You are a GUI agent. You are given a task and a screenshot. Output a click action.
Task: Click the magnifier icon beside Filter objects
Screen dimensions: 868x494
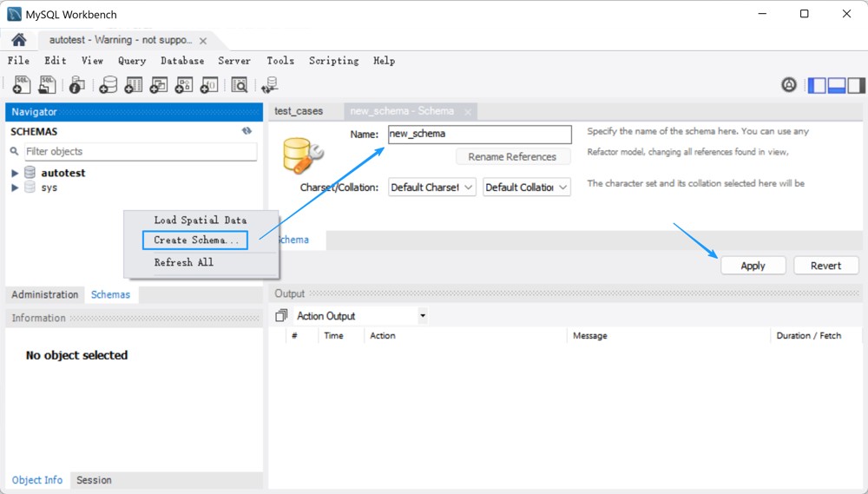pos(15,151)
